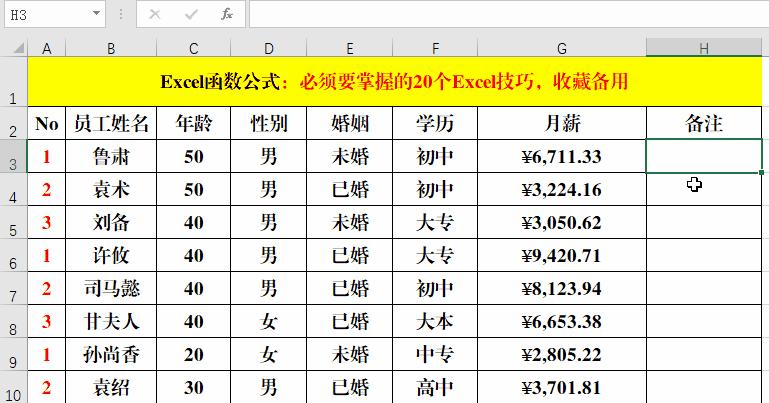
Task: Select column F header
Action: [x=435, y=49]
